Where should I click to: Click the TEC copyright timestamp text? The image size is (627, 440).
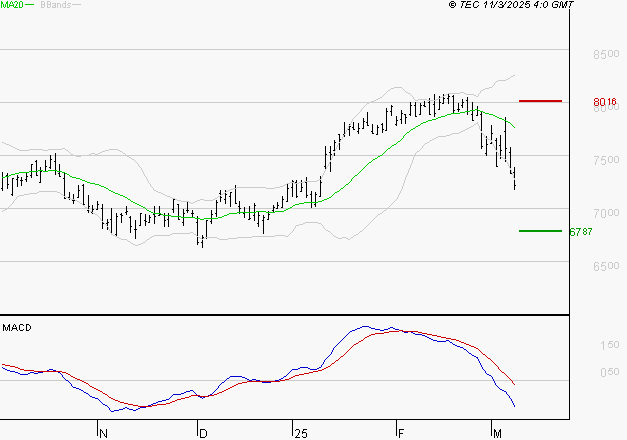tap(511, 5)
